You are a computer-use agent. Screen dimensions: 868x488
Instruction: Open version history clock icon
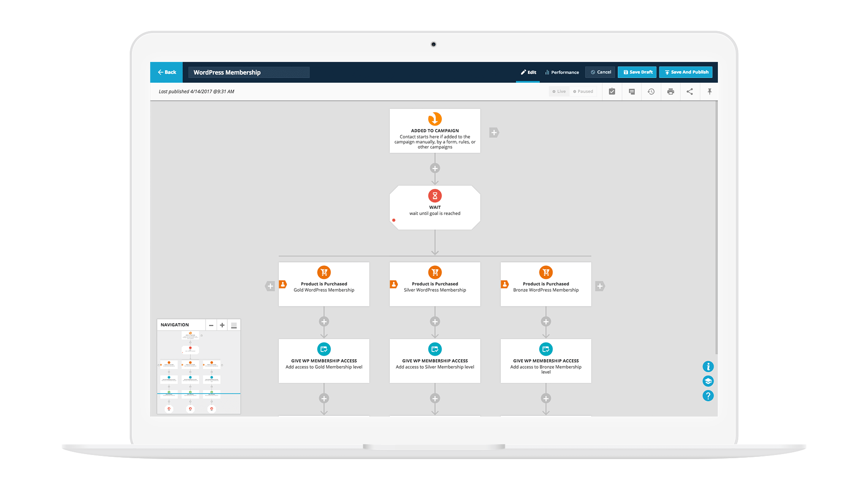click(651, 92)
